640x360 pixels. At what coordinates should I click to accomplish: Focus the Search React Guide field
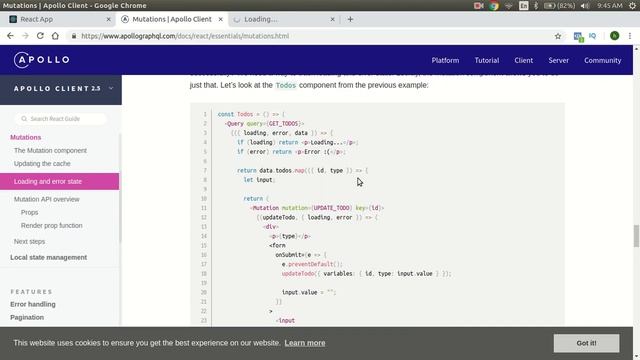pyautogui.click(x=61, y=119)
